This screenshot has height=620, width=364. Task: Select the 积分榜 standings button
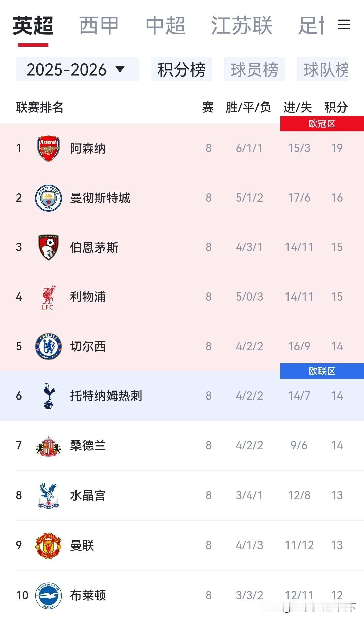click(x=181, y=69)
